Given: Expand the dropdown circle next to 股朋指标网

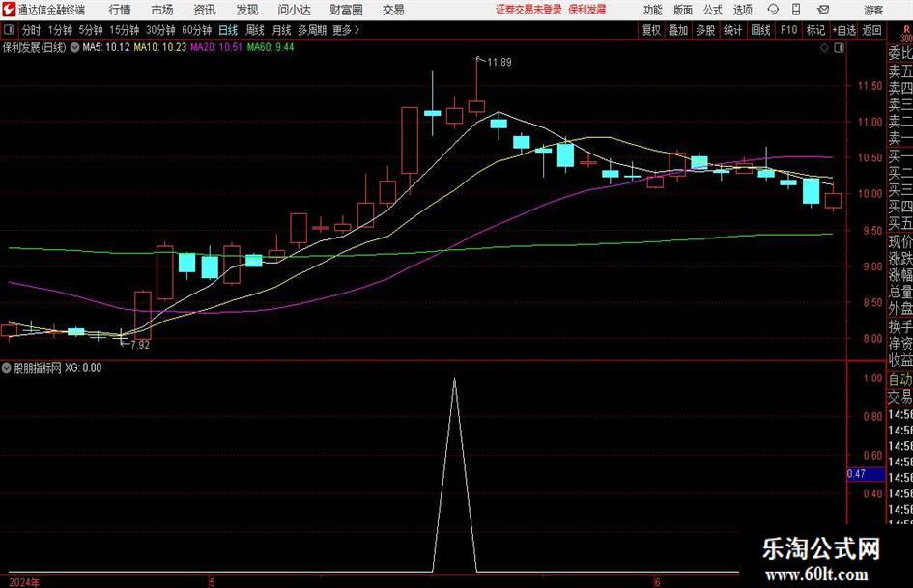Looking at the screenshot, I should coord(7,368).
